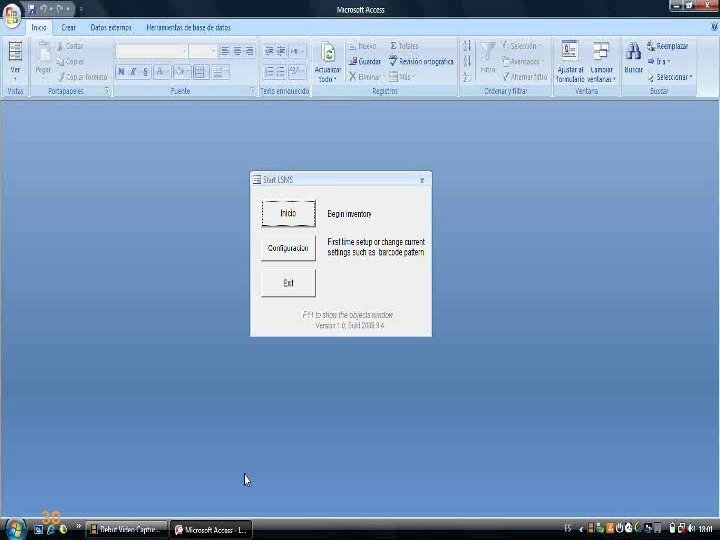This screenshot has width=720, height=540.
Task: Toggle bulleted list
Action: coord(281,72)
